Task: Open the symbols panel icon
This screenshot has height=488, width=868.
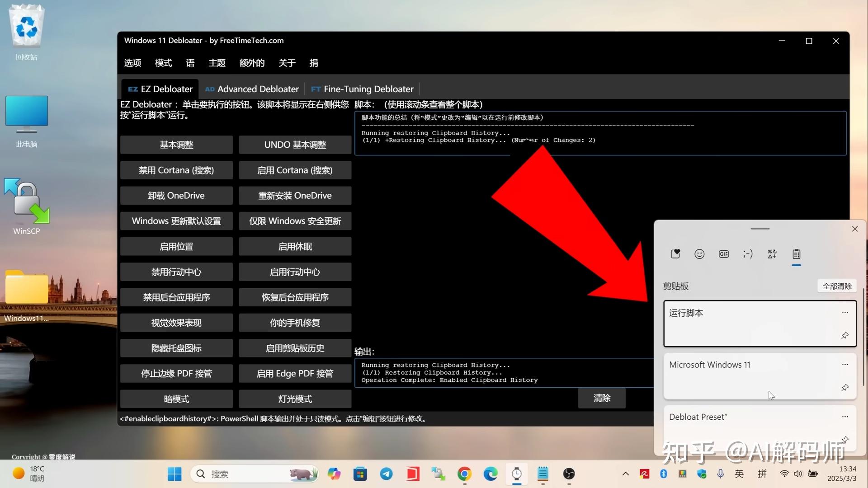Action: coord(772,254)
